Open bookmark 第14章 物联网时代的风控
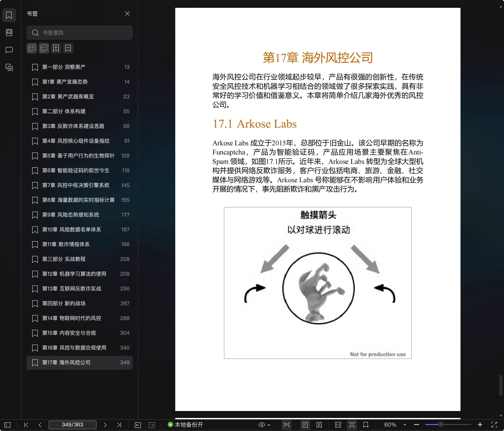The width and height of the screenshot is (504, 431). [80, 318]
